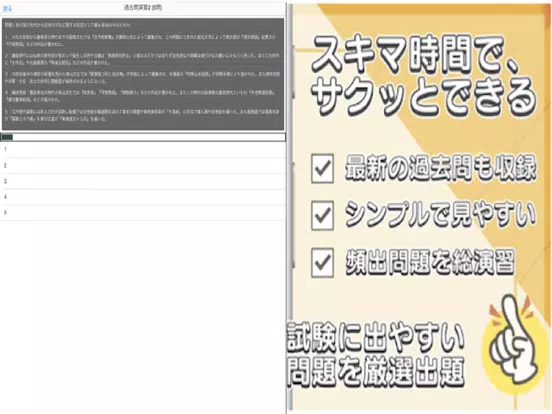Click the 過去問演習2 (5問) title
This screenshot has width=552, height=414.
pyautogui.click(x=143, y=7)
